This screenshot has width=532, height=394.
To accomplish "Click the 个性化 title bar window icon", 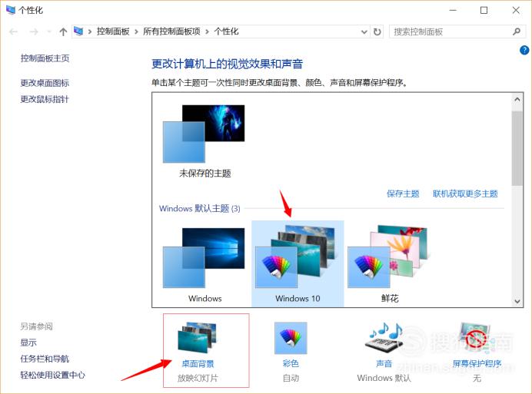I will tap(11, 10).
